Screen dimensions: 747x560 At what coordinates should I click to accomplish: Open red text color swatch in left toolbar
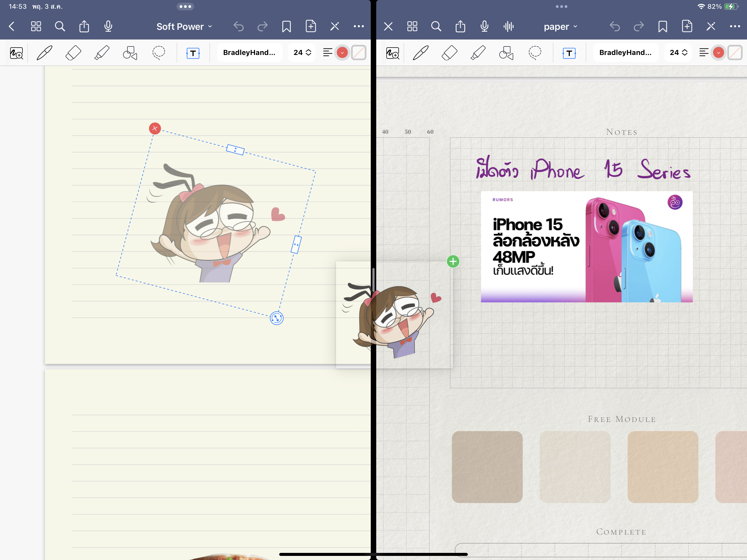[342, 53]
